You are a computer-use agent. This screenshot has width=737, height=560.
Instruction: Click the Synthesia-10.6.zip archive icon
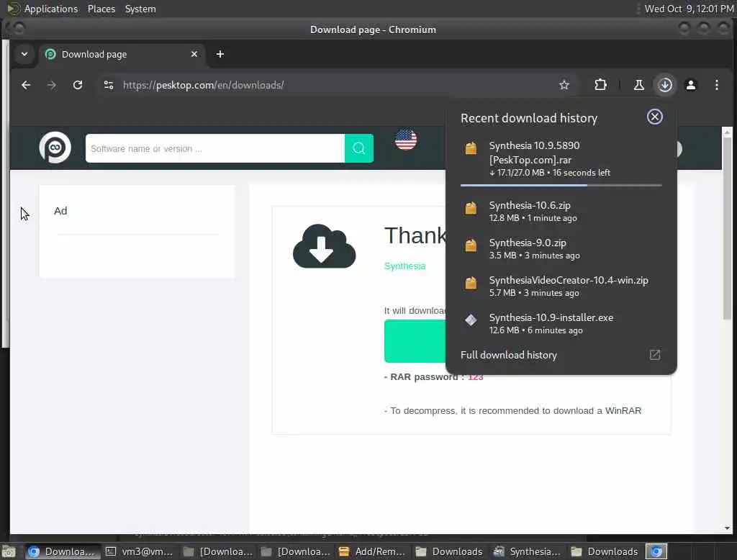point(471,208)
